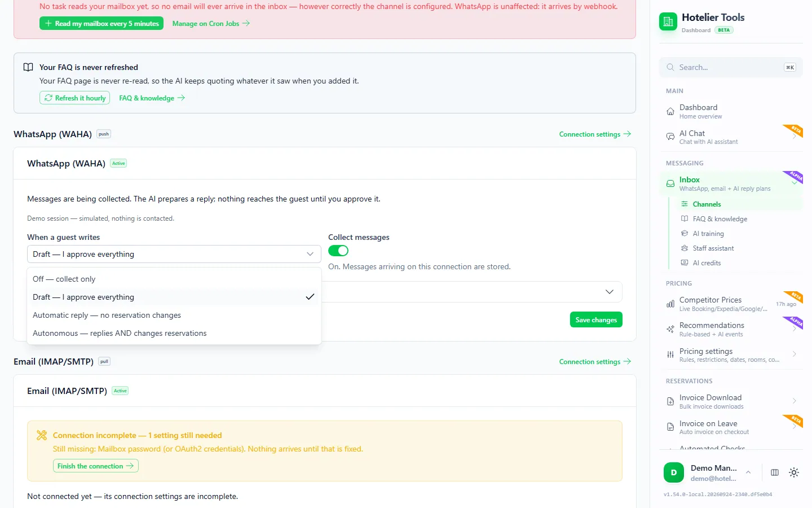
Task: Click the 17h ago timestamp
Action: (786, 304)
